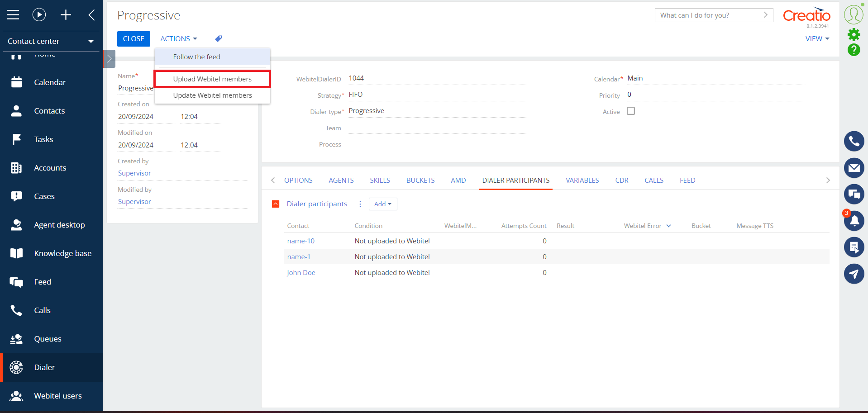Click the run process play icon
This screenshot has height=413, width=868.
[39, 15]
